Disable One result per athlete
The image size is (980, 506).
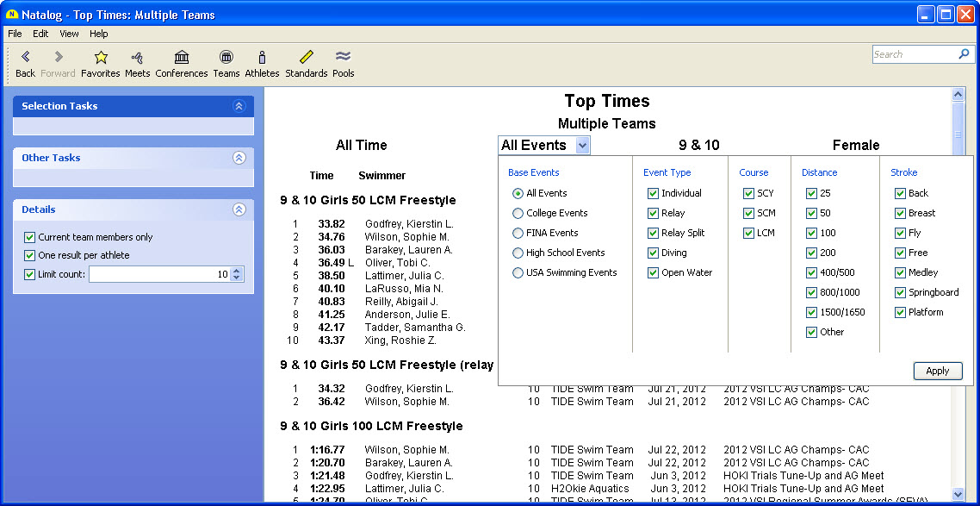point(30,255)
